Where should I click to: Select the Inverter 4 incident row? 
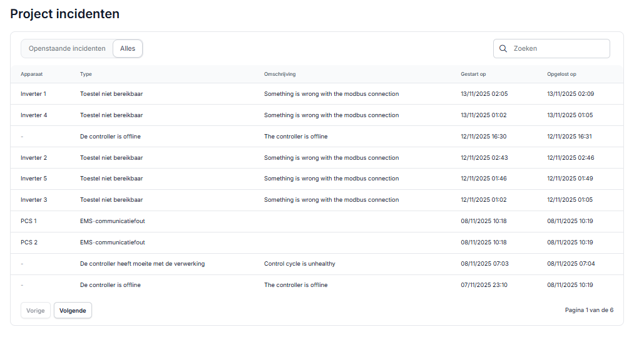pos(33,115)
